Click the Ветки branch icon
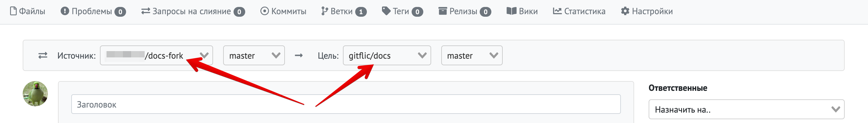This screenshot has width=868, height=123. (325, 11)
